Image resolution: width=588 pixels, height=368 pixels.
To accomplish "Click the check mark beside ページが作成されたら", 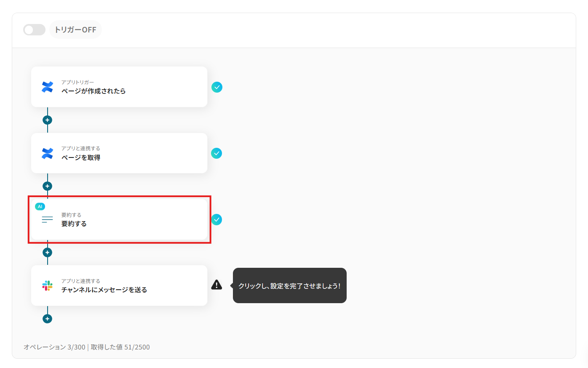I will [x=217, y=87].
